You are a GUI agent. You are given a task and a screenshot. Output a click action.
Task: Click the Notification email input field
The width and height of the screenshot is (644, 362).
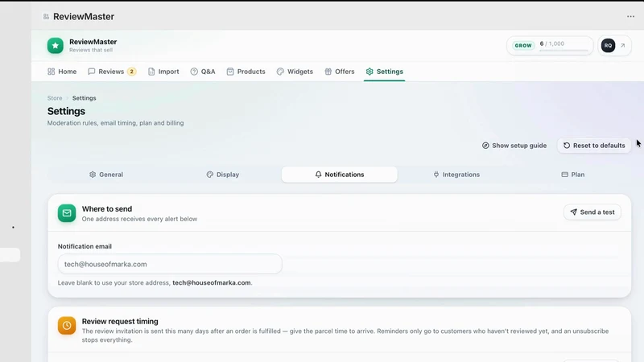pos(170,264)
